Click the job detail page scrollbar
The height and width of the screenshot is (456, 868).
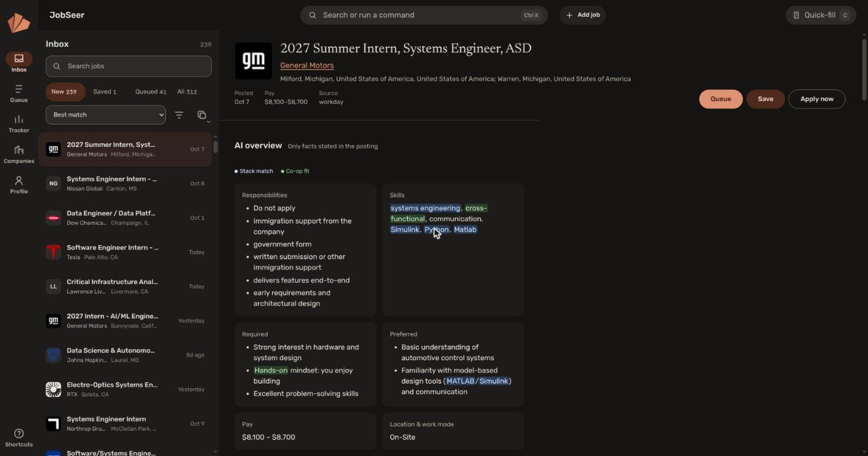tap(863, 69)
